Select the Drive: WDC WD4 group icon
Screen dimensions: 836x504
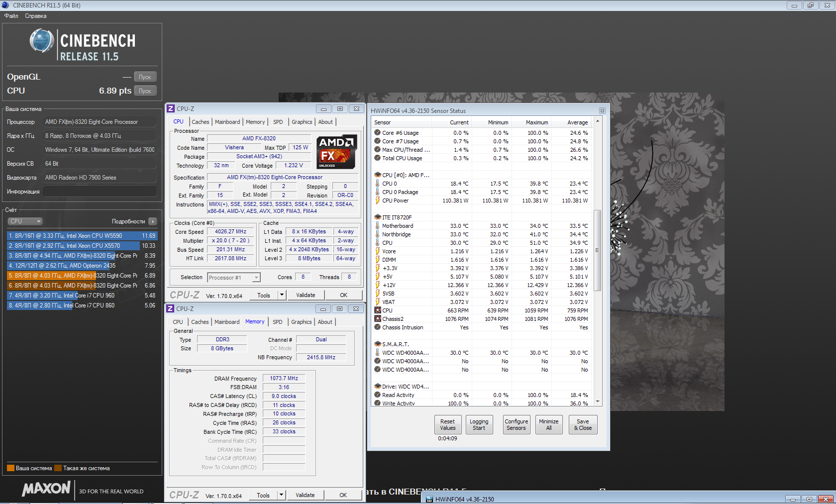(x=377, y=387)
